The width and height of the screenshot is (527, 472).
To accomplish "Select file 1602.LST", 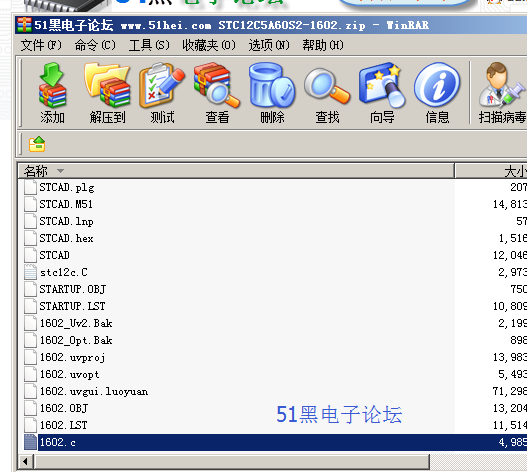I will [x=63, y=425].
